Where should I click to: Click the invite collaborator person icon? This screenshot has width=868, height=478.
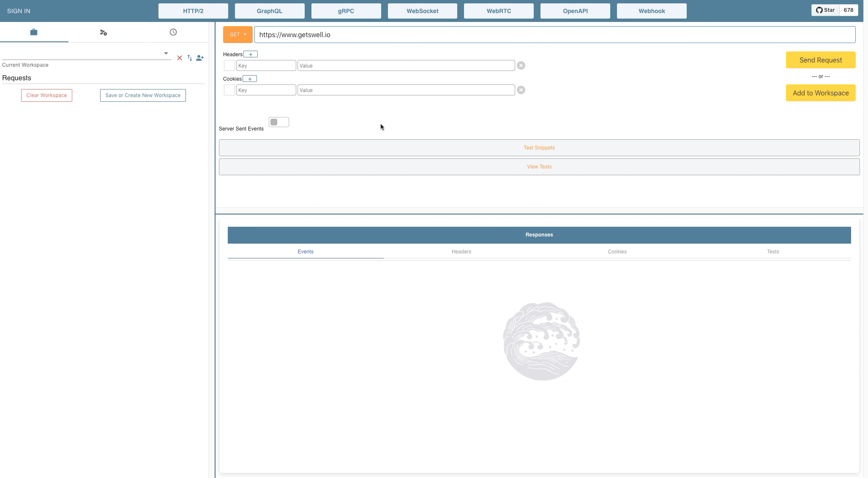tap(200, 58)
